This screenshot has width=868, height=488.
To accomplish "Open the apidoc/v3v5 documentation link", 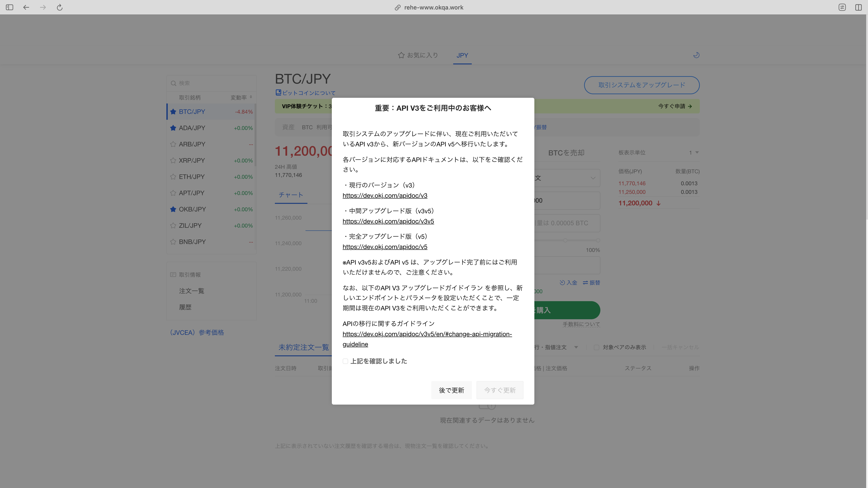I will (388, 221).
